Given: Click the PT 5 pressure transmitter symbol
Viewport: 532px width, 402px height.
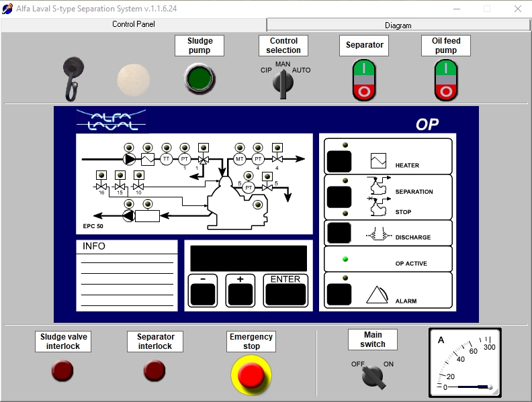Looking at the screenshot, I should (249, 188).
